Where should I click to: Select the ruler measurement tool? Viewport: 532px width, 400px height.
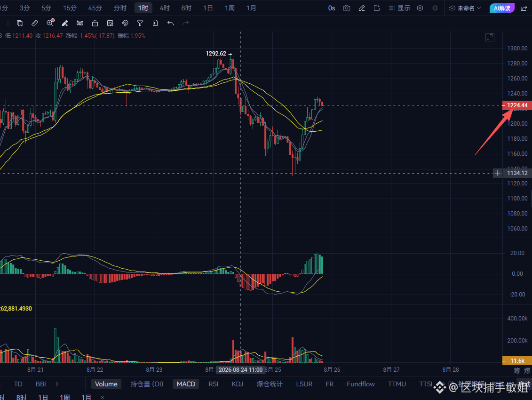35,23
